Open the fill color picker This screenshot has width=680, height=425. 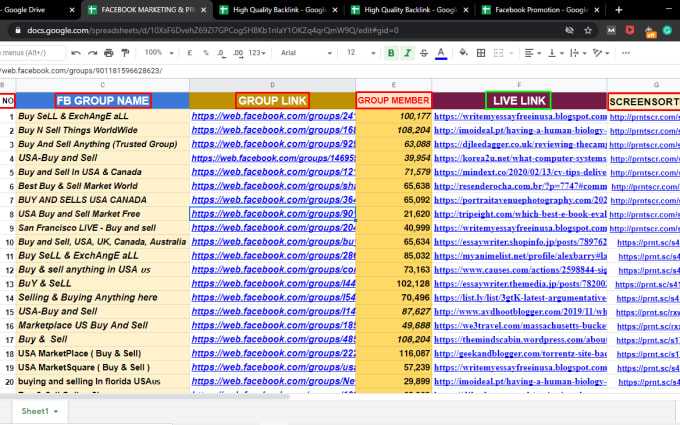click(463, 53)
